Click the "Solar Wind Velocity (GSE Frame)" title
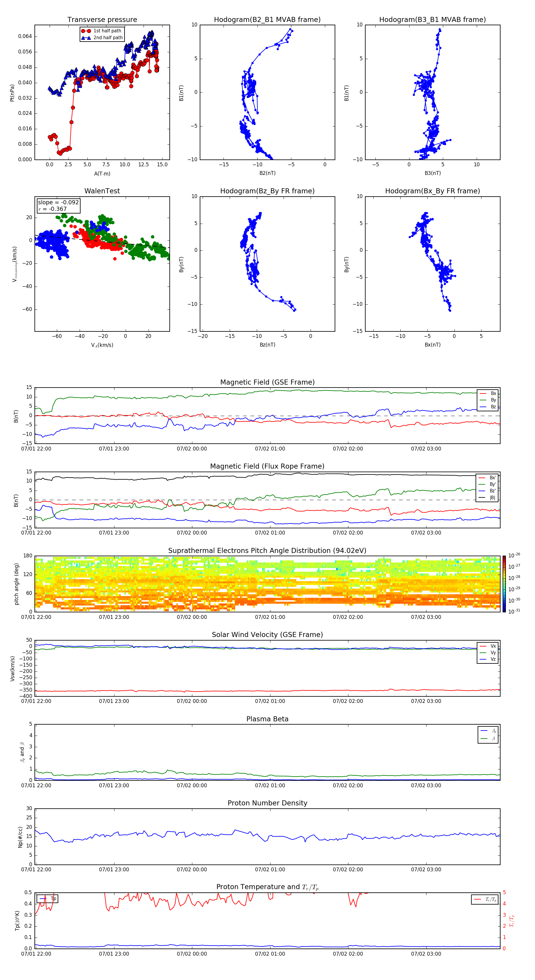 267,635
